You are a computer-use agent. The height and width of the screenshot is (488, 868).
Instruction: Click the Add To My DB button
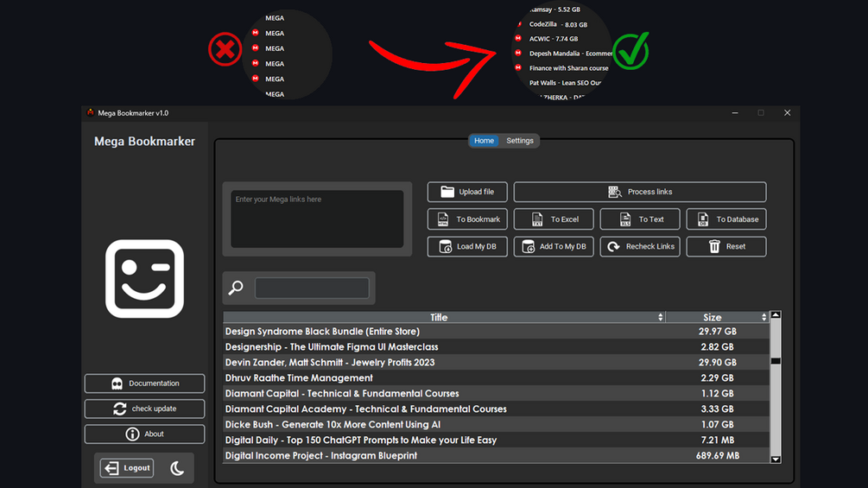click(554, 247)
